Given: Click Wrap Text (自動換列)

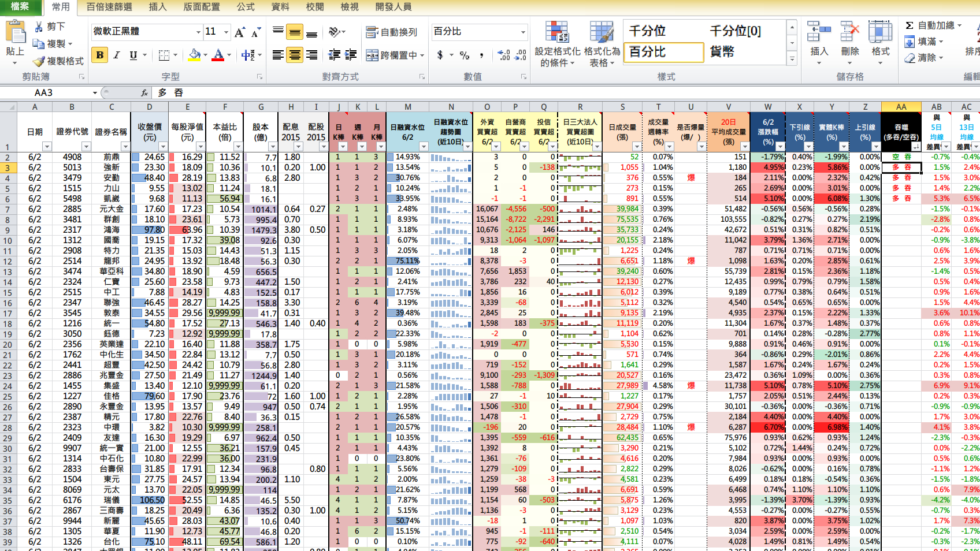Looking at the screenshot, I should click(391, 32).
